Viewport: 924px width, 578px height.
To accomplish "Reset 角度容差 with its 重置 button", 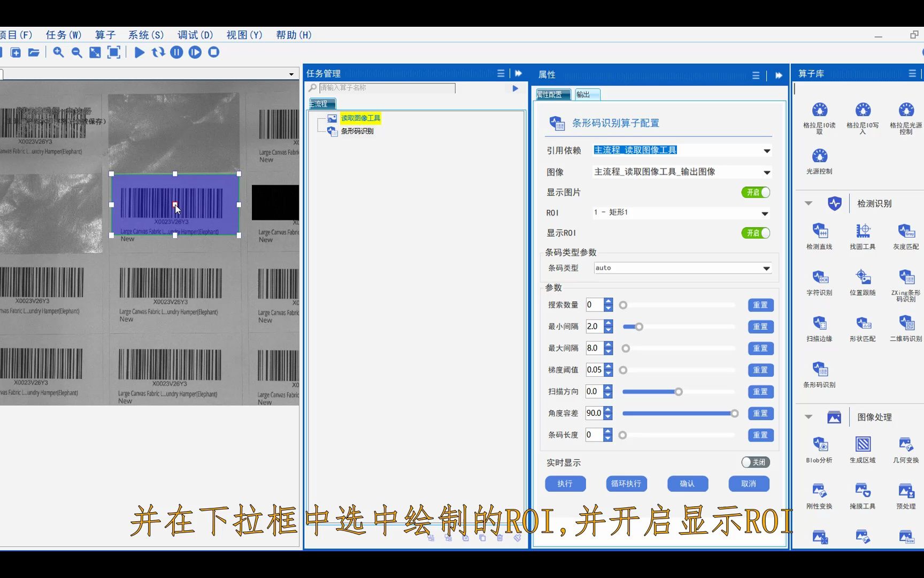I will coord(760,414).
